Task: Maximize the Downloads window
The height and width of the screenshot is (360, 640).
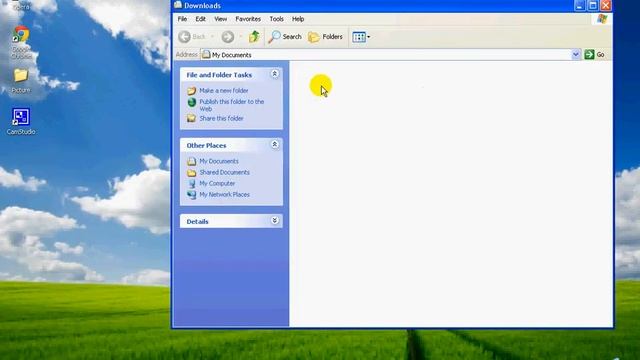Action: (x=593, y=5)
